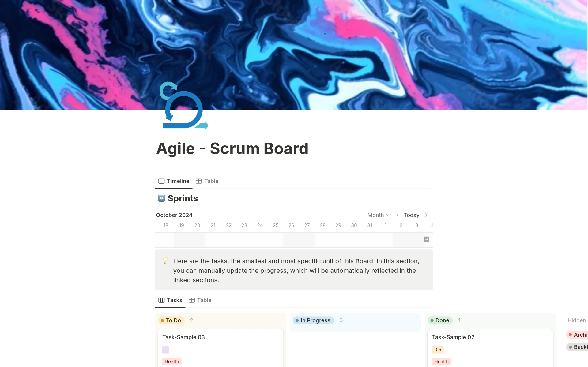
Task: Click the Timeline view icon
Action: [162, 181]
